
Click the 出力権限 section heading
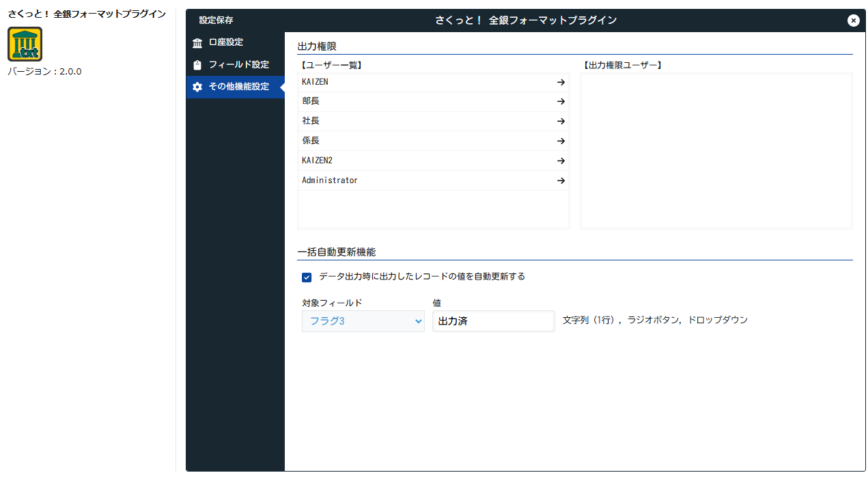click(317, 46)
